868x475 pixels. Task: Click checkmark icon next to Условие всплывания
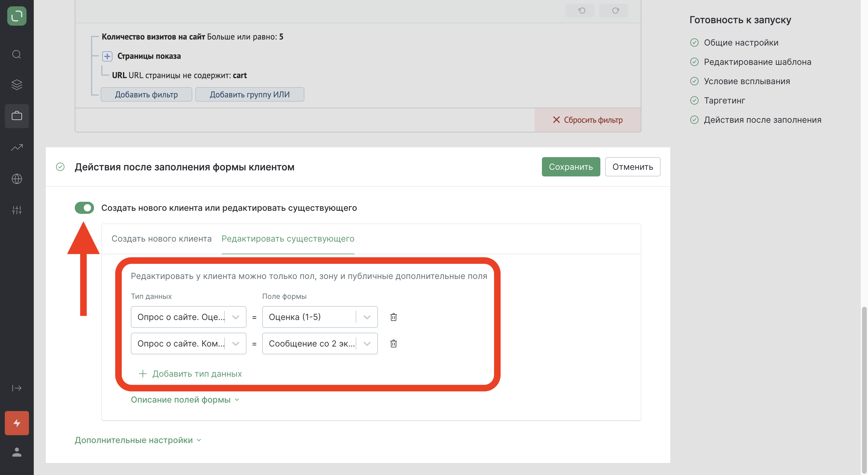tap(694, 81)
